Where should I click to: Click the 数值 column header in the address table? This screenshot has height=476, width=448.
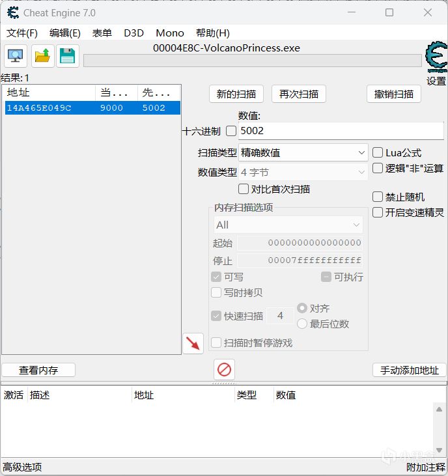[285, 395]
